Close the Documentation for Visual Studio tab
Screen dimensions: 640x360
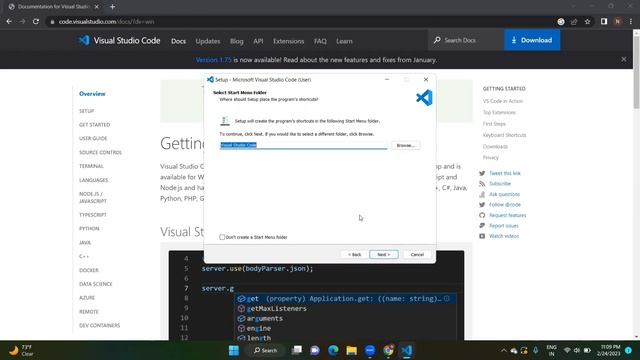96,7
